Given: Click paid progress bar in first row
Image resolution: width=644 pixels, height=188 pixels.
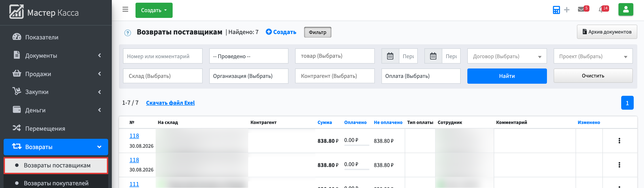Looking at the screenshot, I should 356,145.
